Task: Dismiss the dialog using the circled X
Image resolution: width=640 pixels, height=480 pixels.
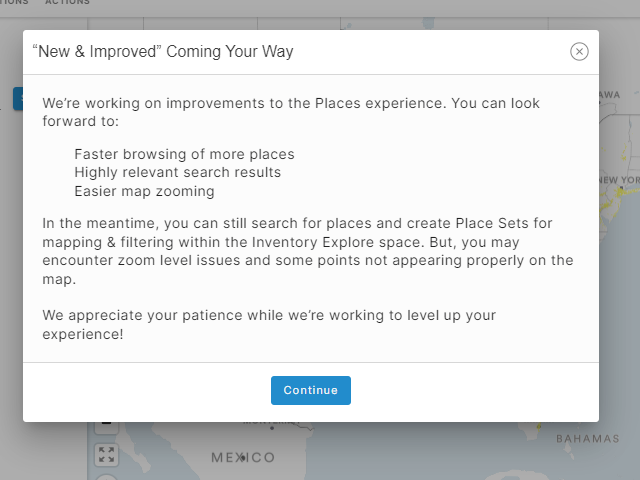Action: 579,51
